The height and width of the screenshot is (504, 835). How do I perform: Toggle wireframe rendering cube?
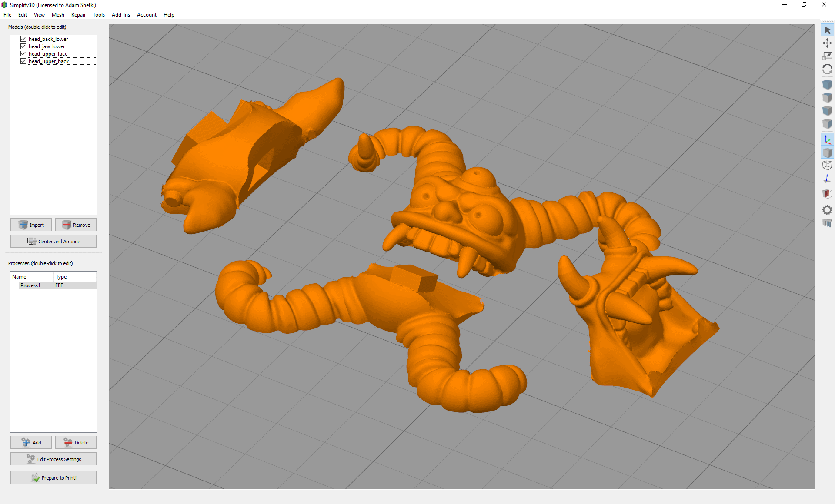[x=827, y=166]
